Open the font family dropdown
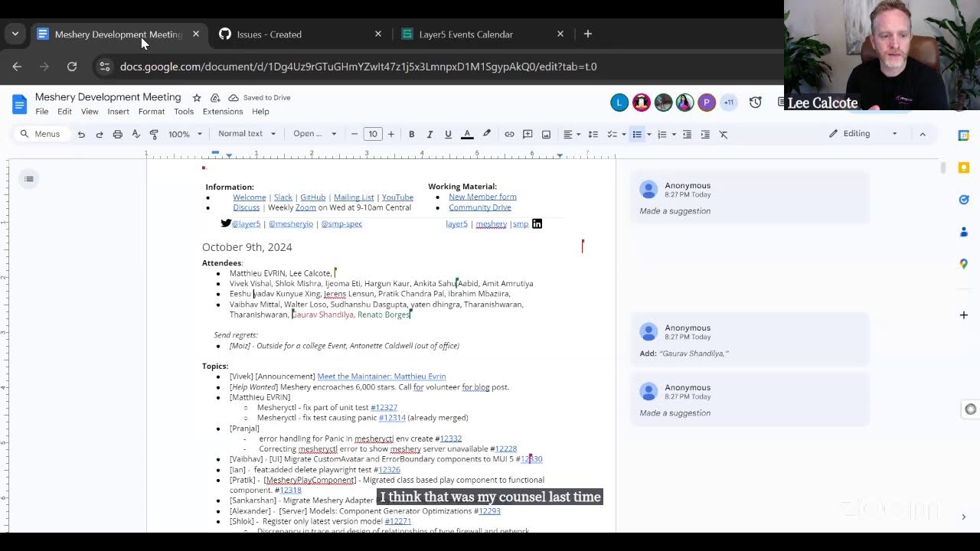The height and width of the screenshot is (551, 980). pos(315,134)
